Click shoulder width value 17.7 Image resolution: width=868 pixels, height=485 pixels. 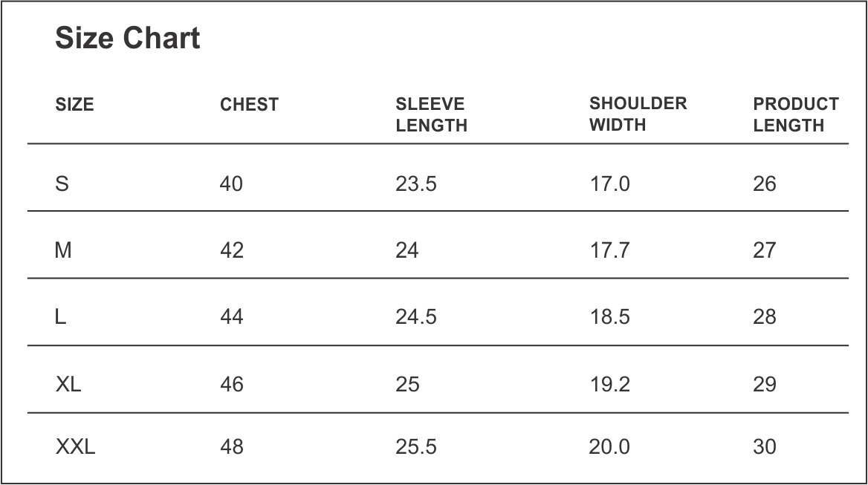pyautogui.click(x=609, y=250)
